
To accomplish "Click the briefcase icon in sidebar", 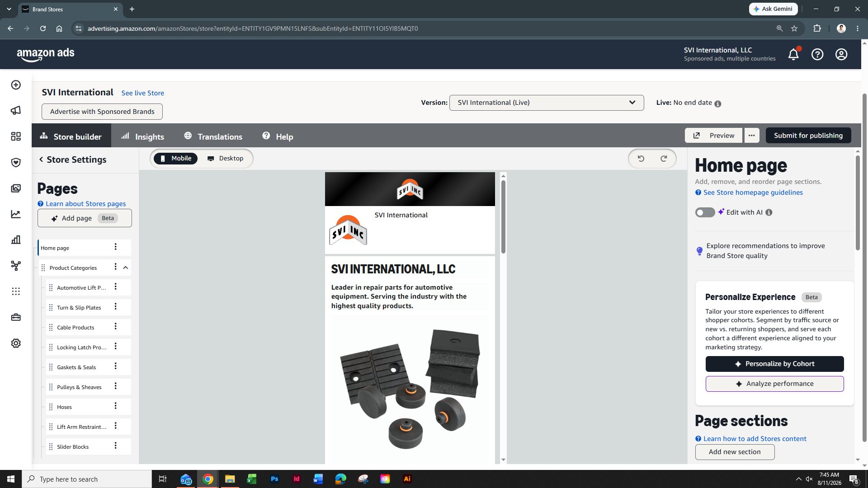I will (16, 317).
